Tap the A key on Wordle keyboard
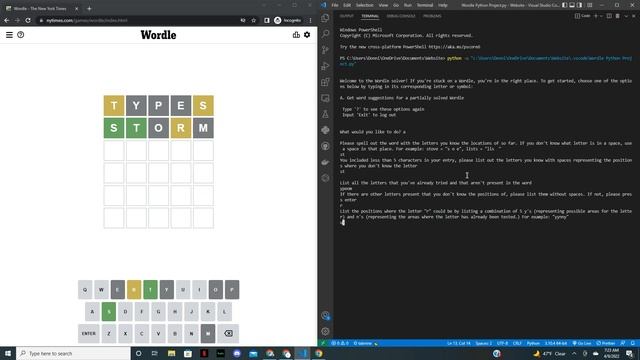This screenshot has width=640, height=360. 92,311
